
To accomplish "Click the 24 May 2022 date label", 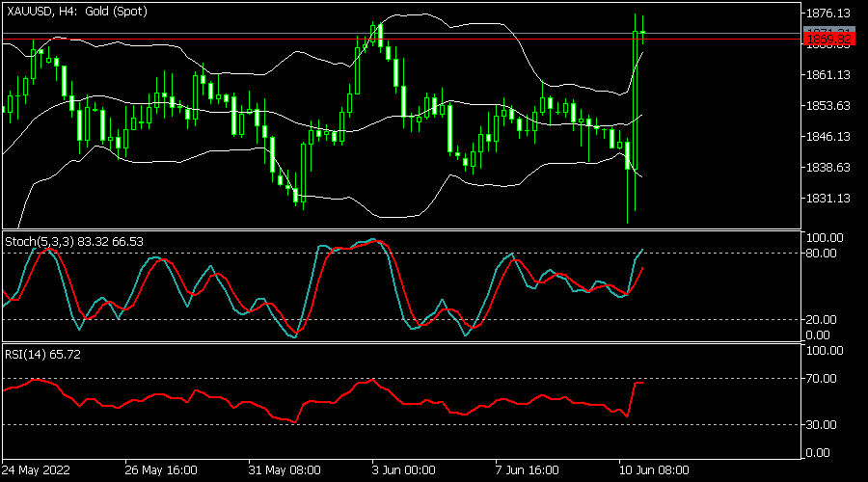I will click(x=36, y=470).
